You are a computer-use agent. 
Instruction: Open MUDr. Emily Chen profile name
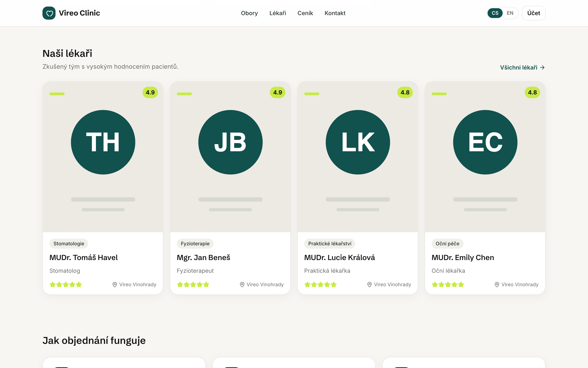(463, 258)
